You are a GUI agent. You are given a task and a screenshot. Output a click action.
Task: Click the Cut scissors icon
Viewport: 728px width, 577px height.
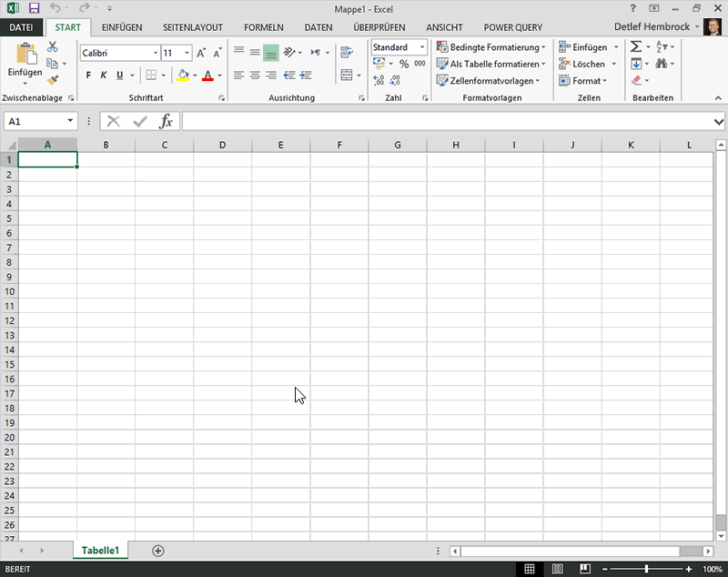53,47
